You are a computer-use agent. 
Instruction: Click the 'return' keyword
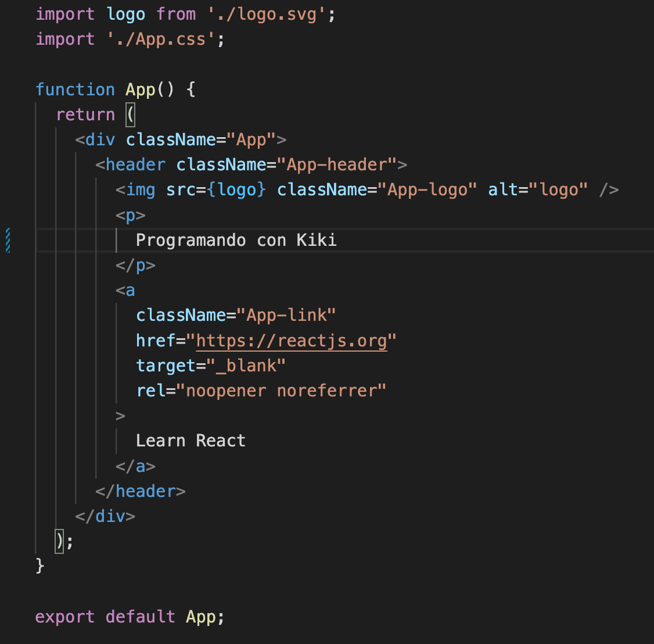85,115
